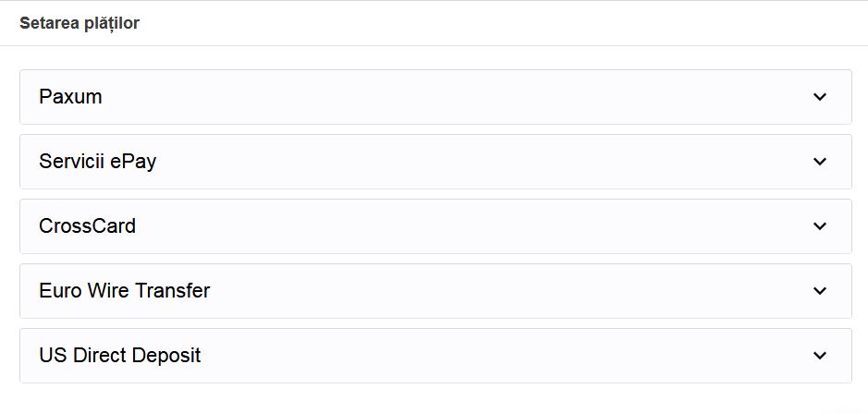The image size is (868, 413).
Task: Click the Setarea plăților heading
Action: (79, 23)
